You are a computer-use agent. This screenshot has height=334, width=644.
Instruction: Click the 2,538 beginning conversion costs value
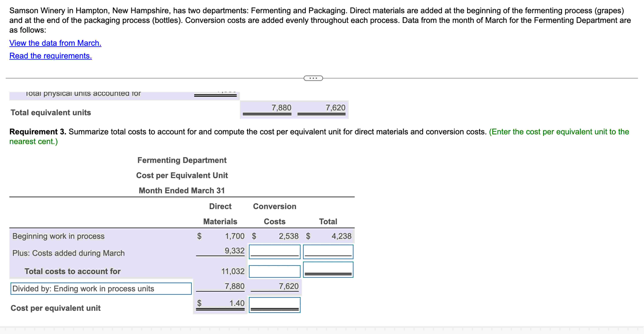click(x=288, y=236)
